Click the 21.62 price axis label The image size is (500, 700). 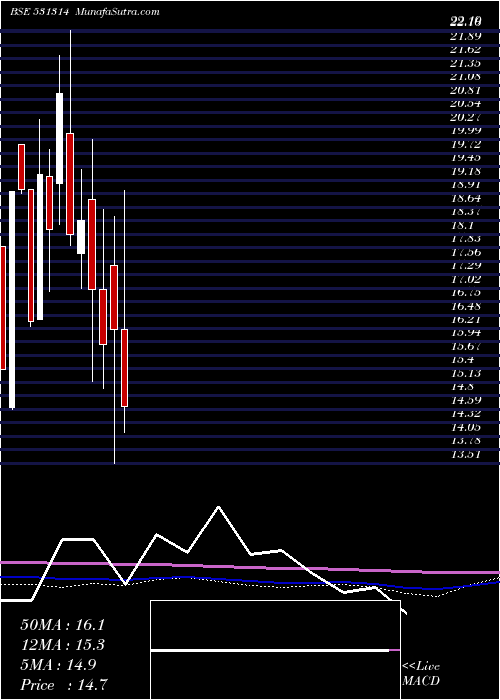tap(466, 49)
